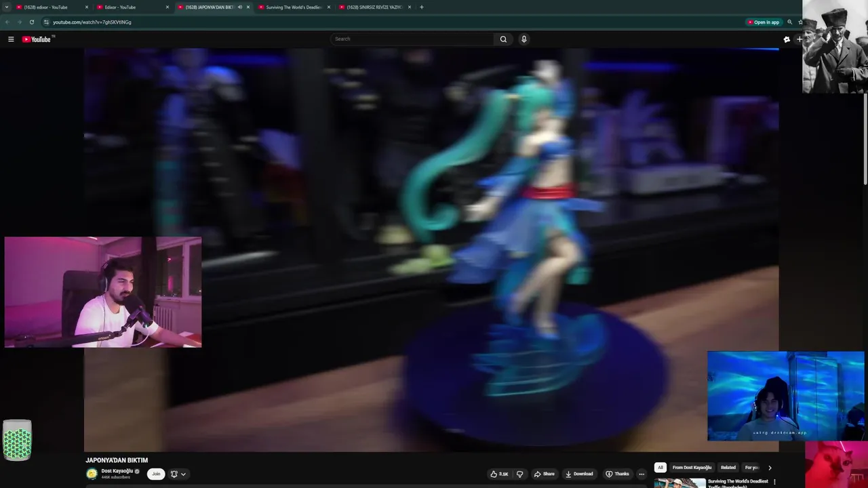Image resolution: width=868 pixels, height=488 pixels.
Task: Click the Download button
Action: pos(579,474)
